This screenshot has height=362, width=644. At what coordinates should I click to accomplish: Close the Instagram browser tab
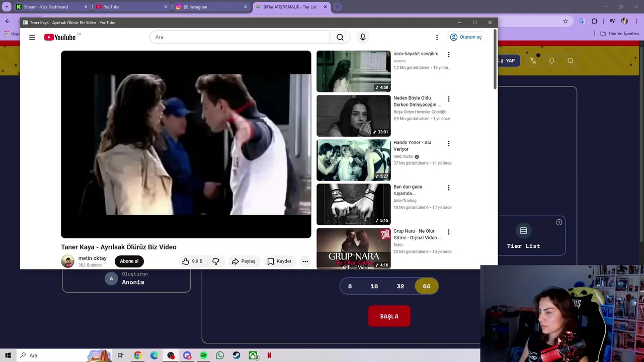tap(246, 7)
